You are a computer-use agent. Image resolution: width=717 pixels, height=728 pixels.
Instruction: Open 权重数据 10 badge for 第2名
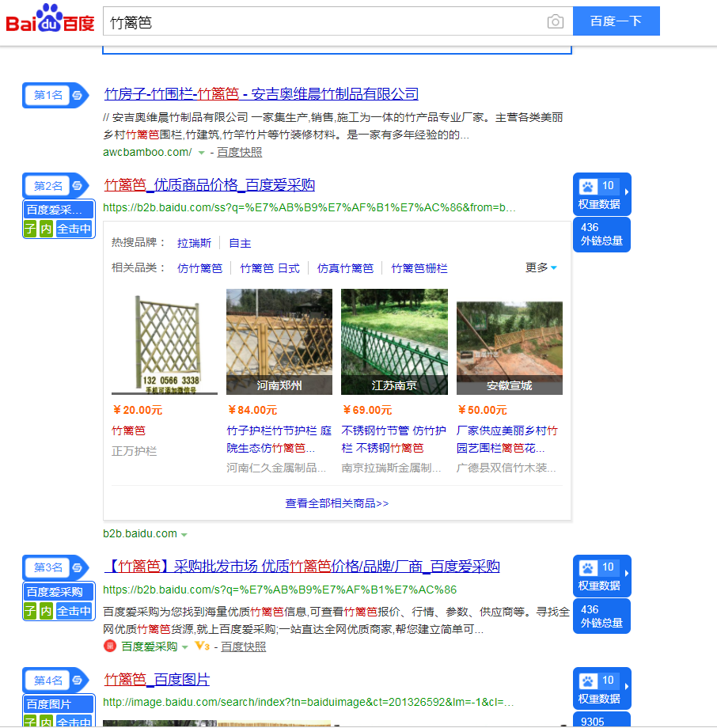tap(601, 194)
